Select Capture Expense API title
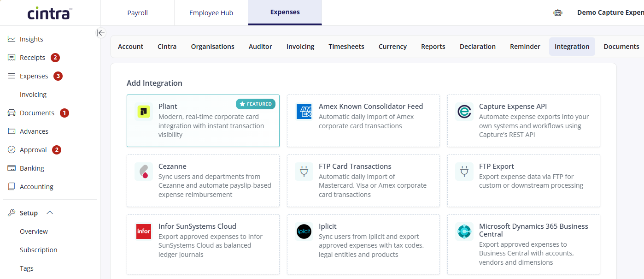 (x=513, y=106)
